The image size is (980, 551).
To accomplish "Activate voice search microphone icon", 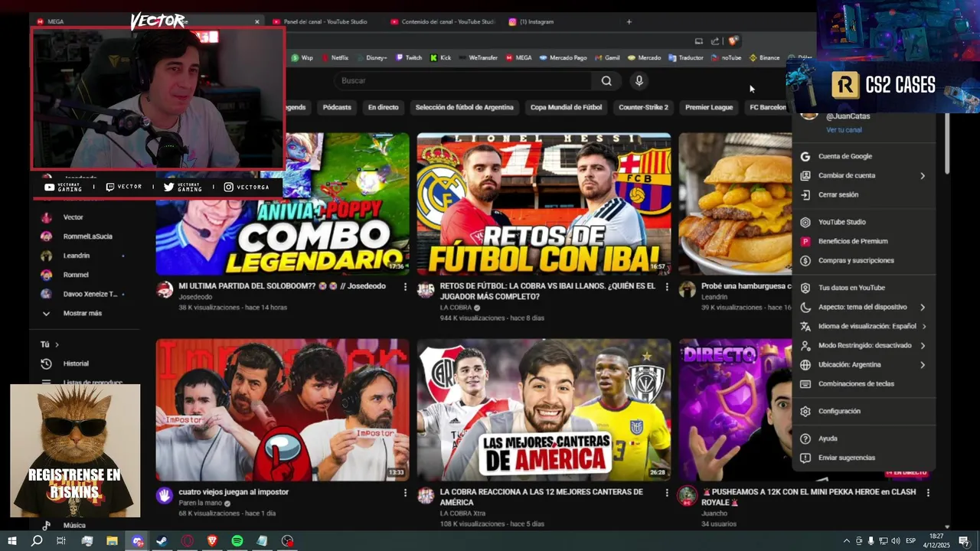I will pyautogui.click(x=639, y=80).
